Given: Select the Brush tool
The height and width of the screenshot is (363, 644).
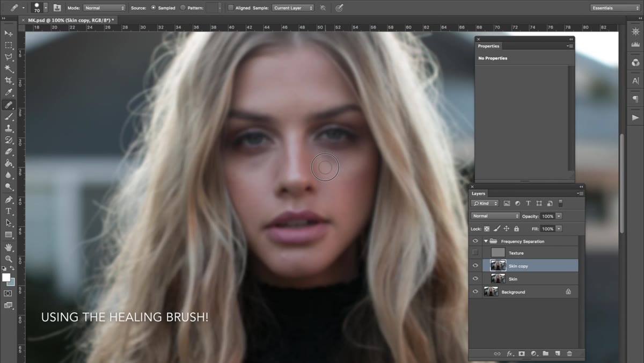Looking at the screenshot, I should 9,117.
